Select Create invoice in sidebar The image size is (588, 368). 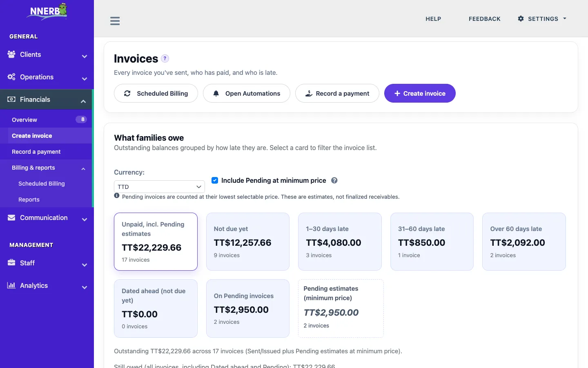[46, 136]
